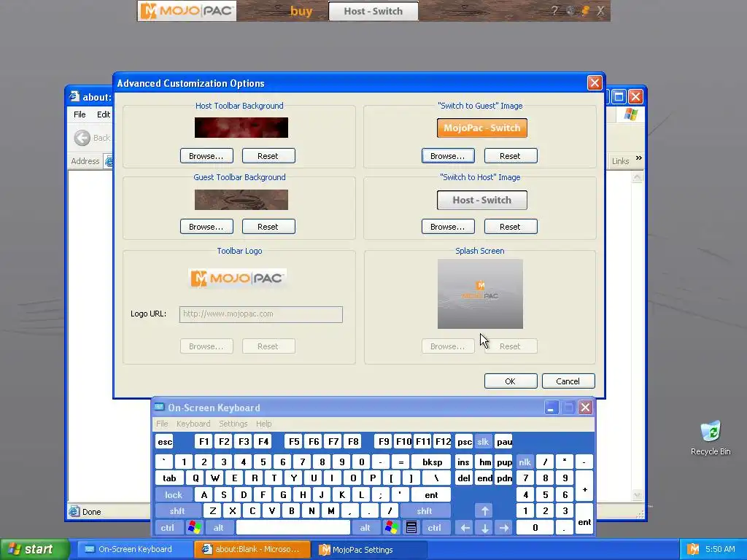Image resolution: width=747 pixels, height=560 pixels.
Task: Click the Back arrow in Internet Explorer
Action: [x=82, y=138]
